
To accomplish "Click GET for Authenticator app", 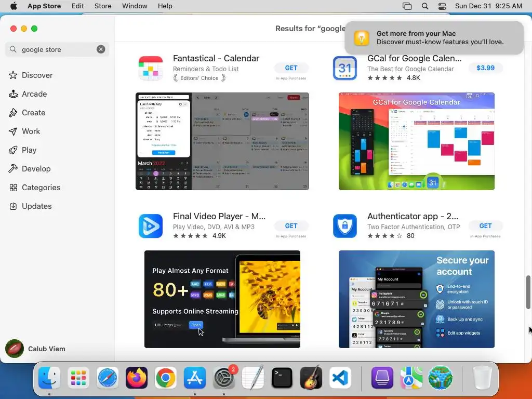I will [486, 226].
